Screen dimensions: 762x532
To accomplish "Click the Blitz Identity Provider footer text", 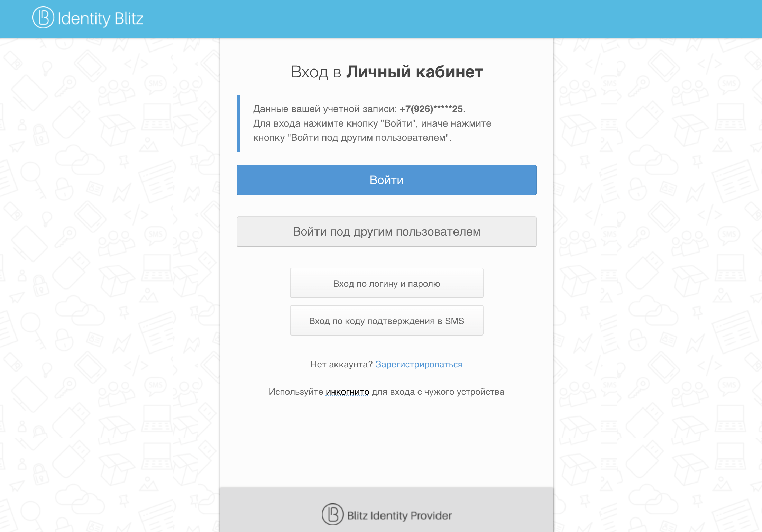I will coord(399,515).
